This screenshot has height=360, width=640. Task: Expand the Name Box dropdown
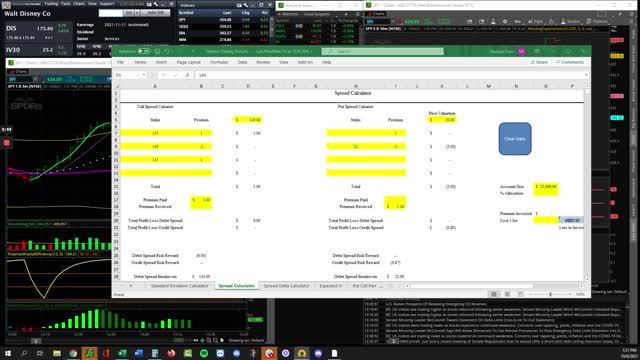(x=144, y=75)
